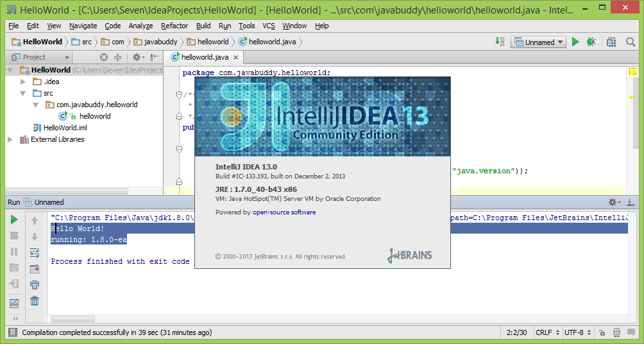The image size is (644, 344).
Task: Click the Pause Output button
Action: click(x=14, y=252)
